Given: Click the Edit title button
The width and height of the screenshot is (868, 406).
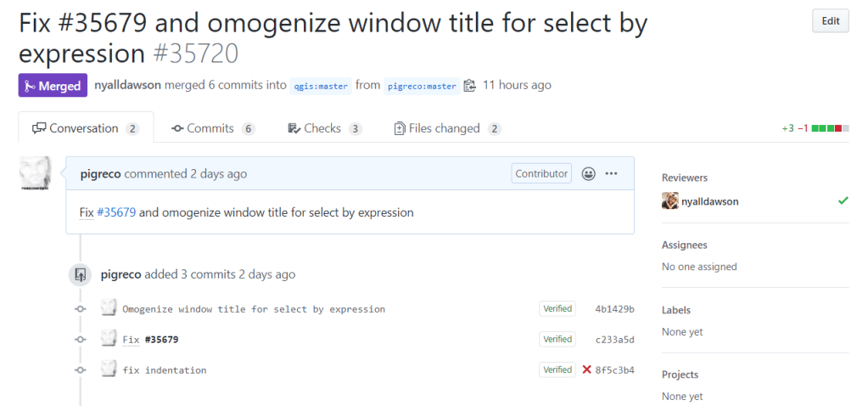Looking at the screenshot, I should 830,21.
